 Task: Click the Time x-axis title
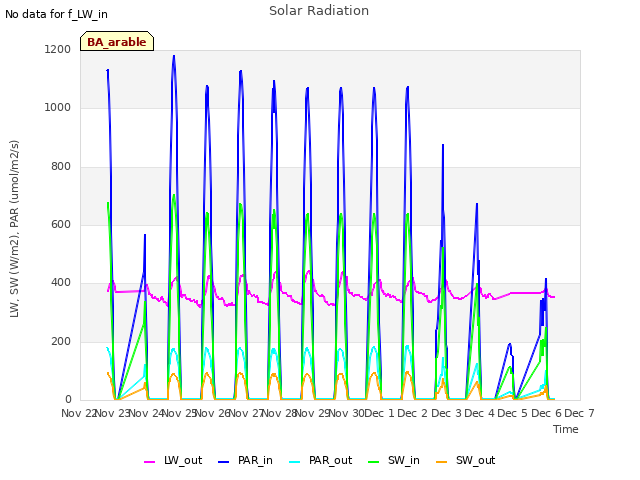point(566,429)
